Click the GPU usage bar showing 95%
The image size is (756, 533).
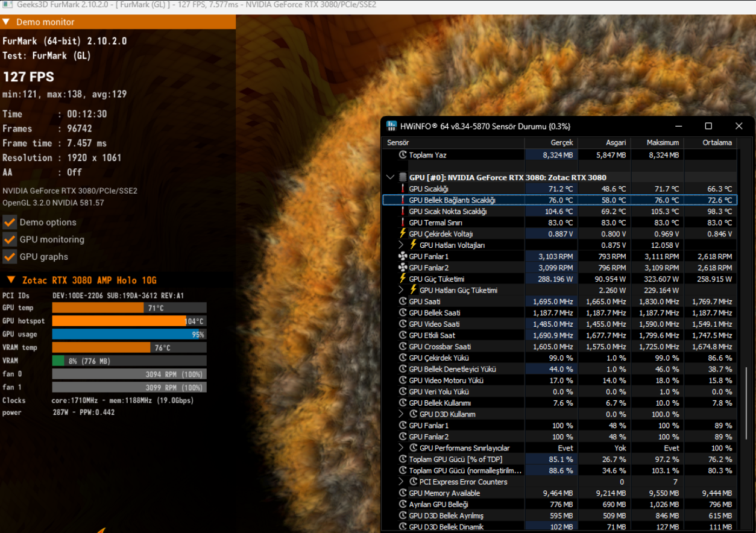coord(129,335)
